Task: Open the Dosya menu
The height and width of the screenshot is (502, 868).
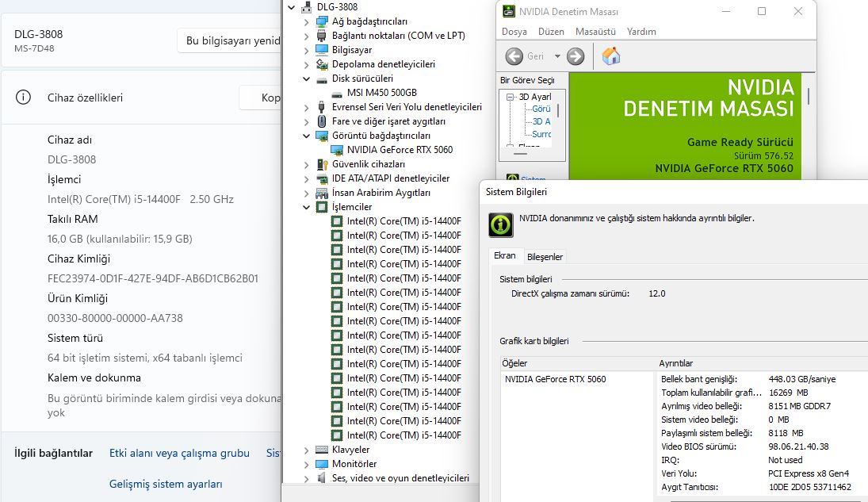Action: [x=514, y=32]
